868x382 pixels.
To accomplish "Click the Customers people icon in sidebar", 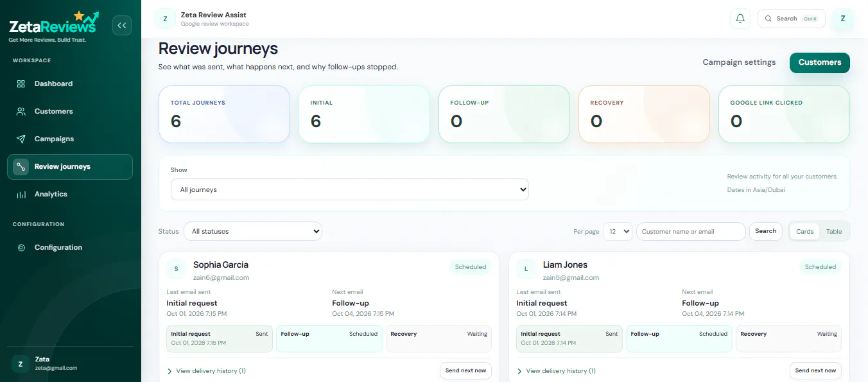I will [21, 111].
